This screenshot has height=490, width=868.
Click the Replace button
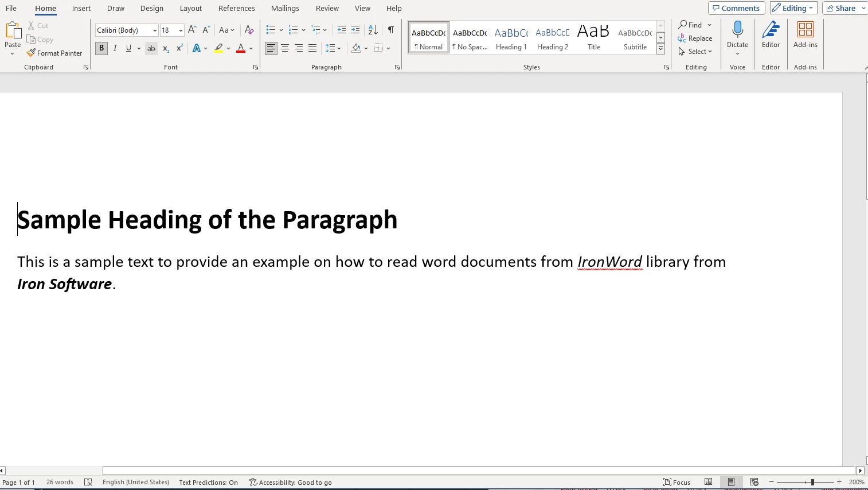(x=695, y=38)
